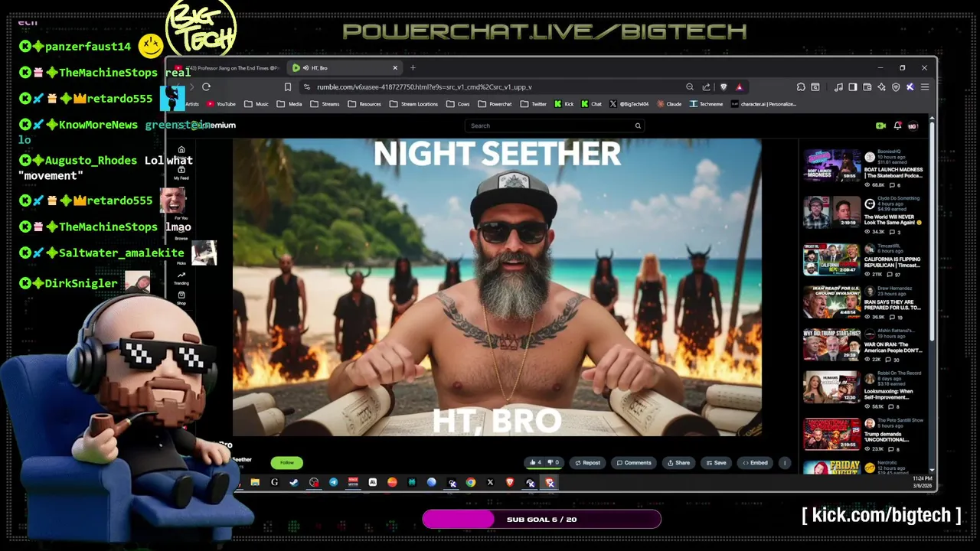Open the Techmeme bookmark
The width and height of the screenshot is (980, 551).
tap(706, 104)
